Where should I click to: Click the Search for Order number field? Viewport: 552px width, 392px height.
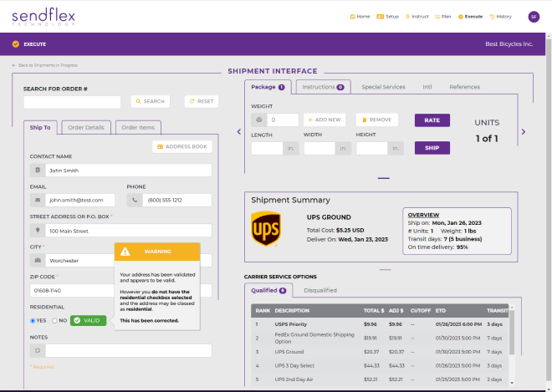click(x=72, y=101)
